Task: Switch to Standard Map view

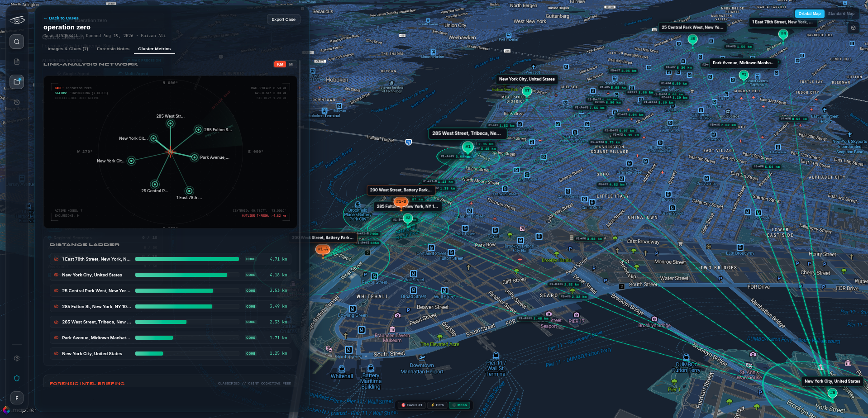Action: (841, 14)
